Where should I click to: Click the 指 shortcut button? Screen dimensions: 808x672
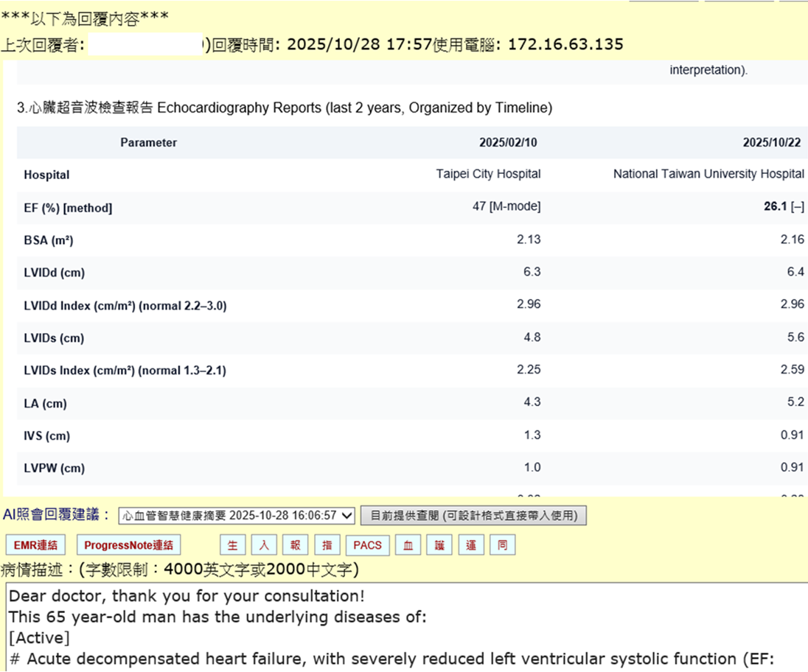tap(327, 545)
